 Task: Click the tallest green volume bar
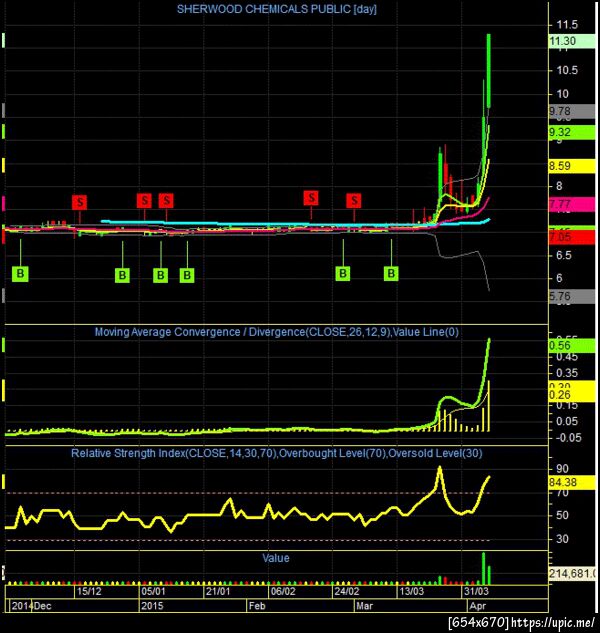click(483, 568)
